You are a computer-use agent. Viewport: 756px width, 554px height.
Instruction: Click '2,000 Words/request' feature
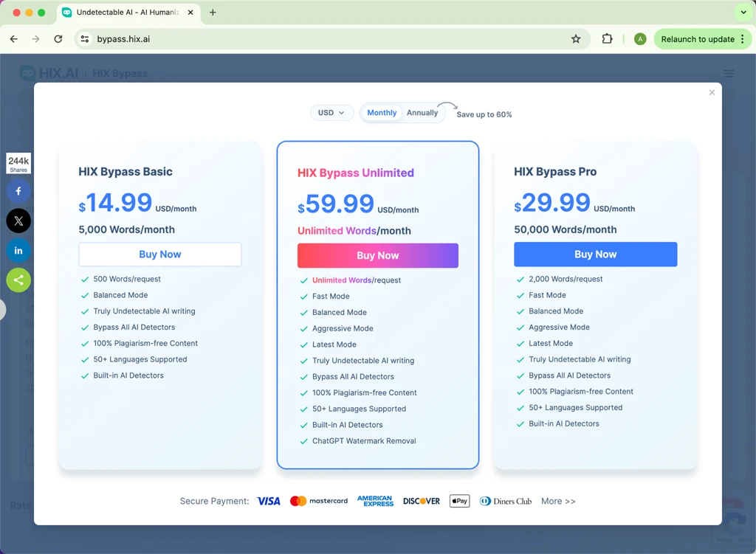click(x=566, y=279)
